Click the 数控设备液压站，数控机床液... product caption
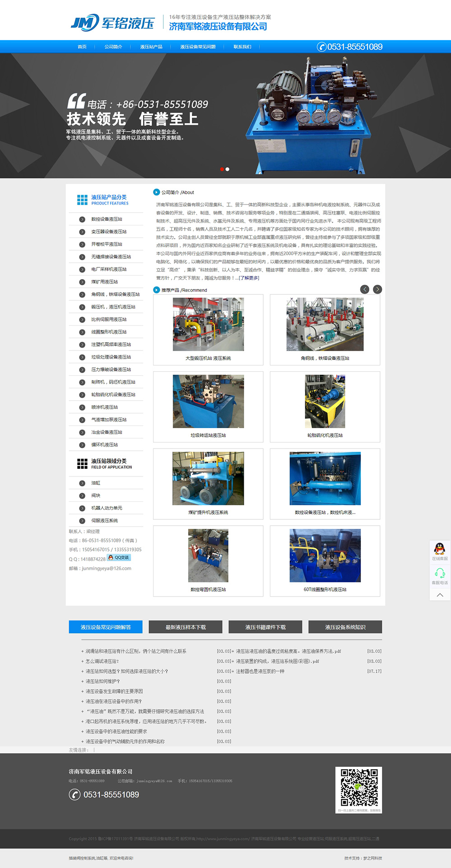Screen dimensions: 451x868 coord(325,513)
